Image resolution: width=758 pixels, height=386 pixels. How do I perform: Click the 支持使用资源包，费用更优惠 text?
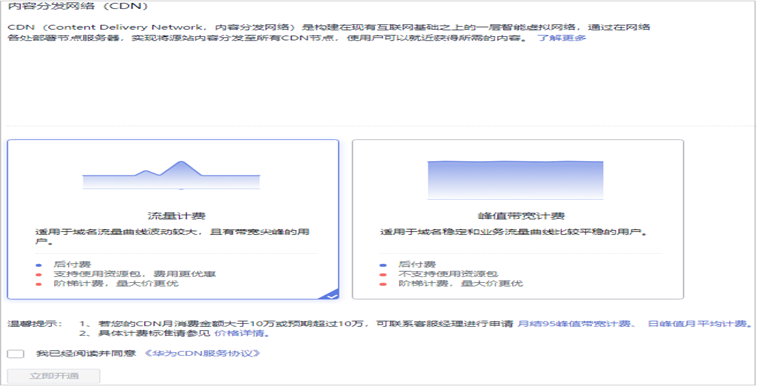134,274
